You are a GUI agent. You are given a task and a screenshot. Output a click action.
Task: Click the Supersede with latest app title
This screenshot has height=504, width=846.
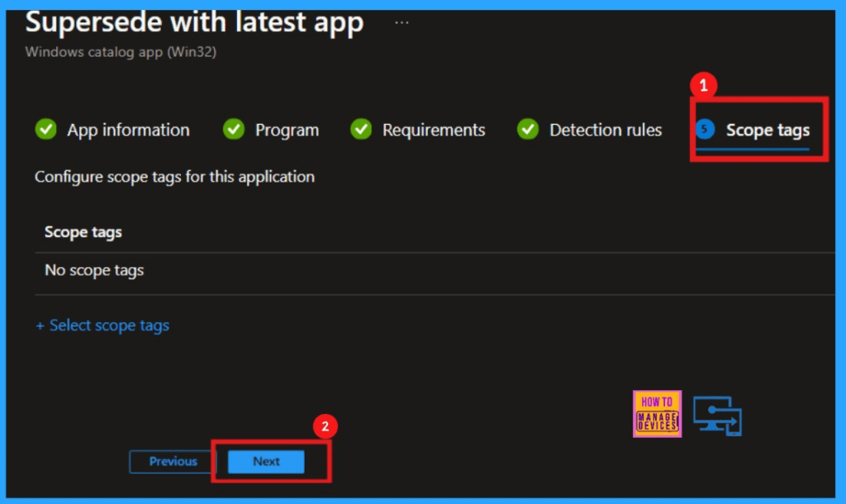pyautogui.click(x=194, y=22)
